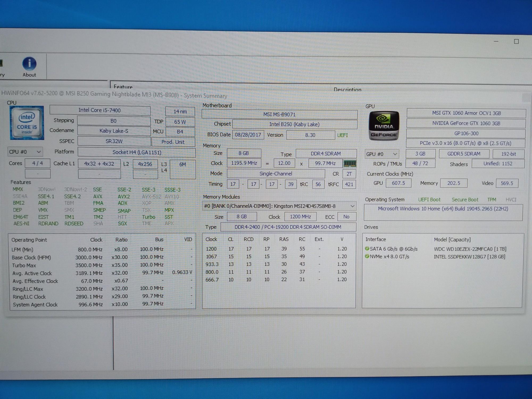
Task: Click the NVIDIA GeForce GTX 1060 3GB field
Action: tap(466, 123)
